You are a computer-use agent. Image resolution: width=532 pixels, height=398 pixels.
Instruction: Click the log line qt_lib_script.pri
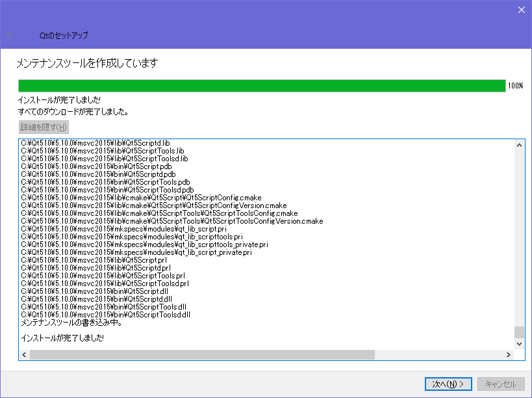(x=123, y=229)
